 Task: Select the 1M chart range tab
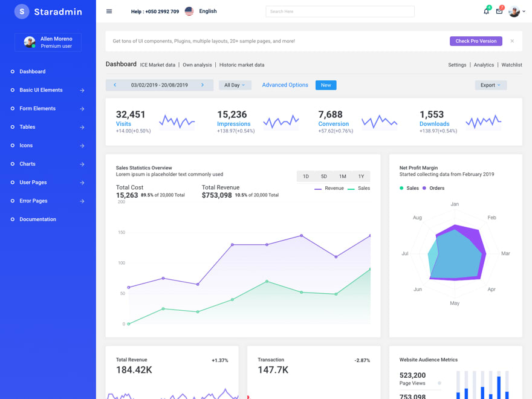342,177
